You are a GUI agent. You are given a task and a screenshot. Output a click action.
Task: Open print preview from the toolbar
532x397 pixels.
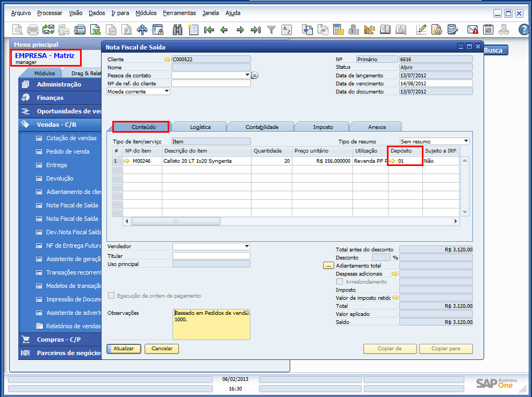pos(17,30)
